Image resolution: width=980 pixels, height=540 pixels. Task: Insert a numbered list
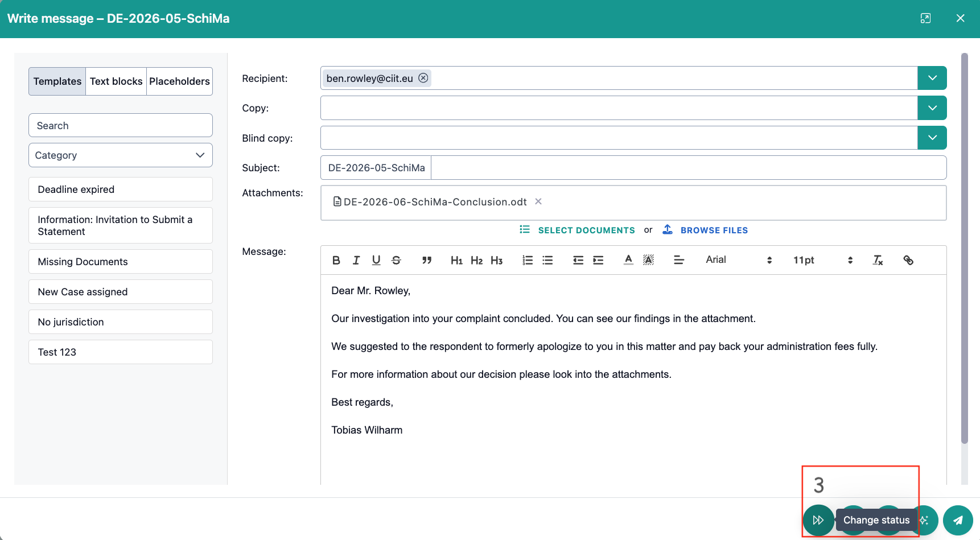pos(528,260)
